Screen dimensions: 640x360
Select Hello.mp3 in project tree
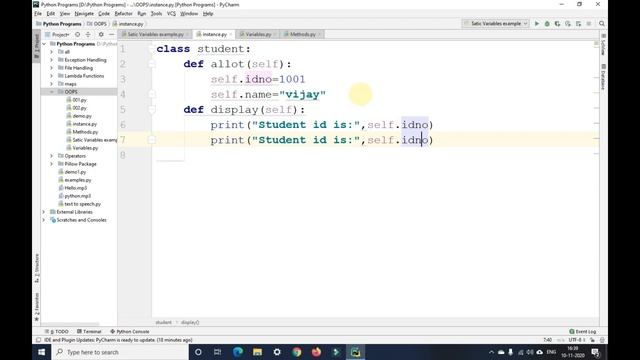(x=76, y=188)
